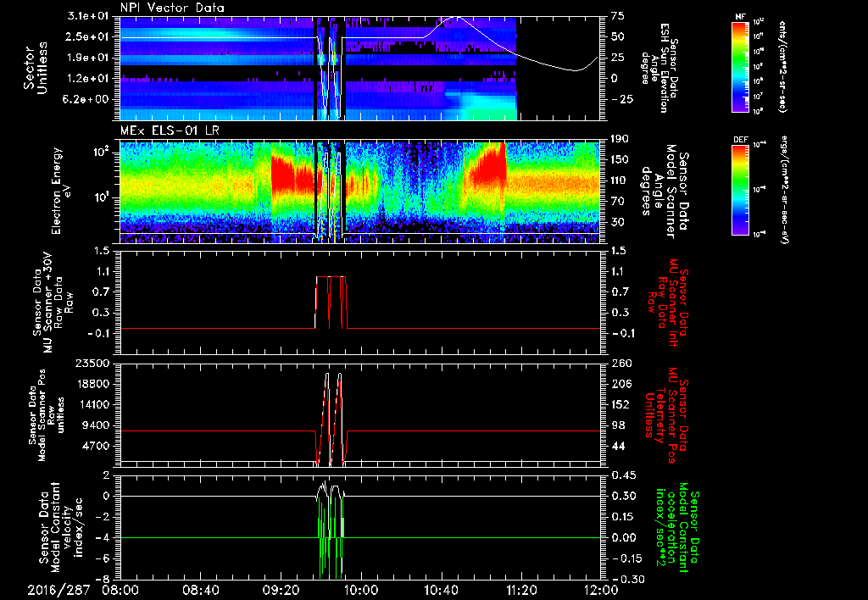
Task: Click the 'Model Scanner Angle degrees' axis label
Action: tap(664, 192)
